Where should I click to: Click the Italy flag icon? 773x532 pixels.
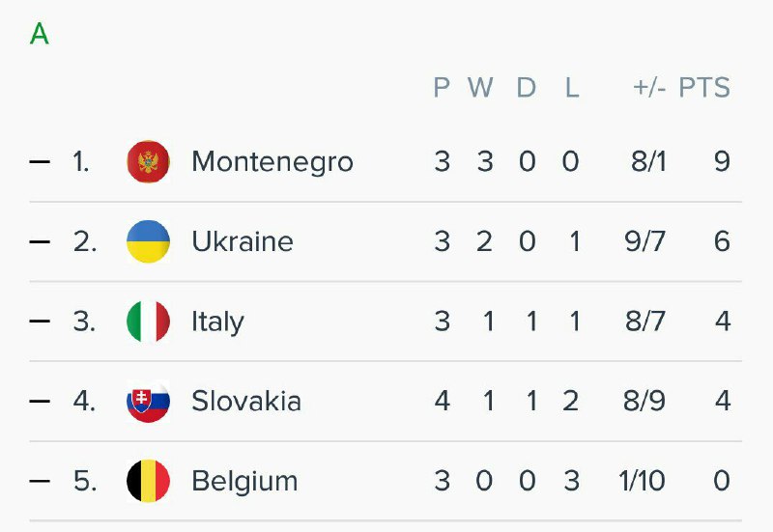pos(148,322)
